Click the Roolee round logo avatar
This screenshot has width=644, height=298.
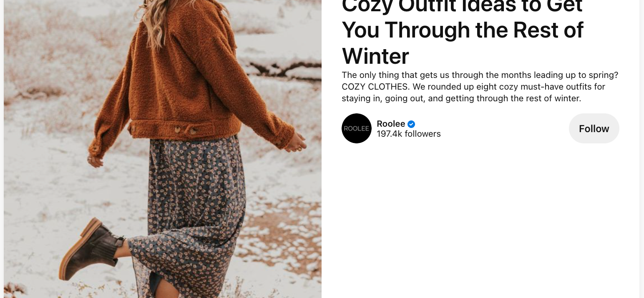coord(356,128)
